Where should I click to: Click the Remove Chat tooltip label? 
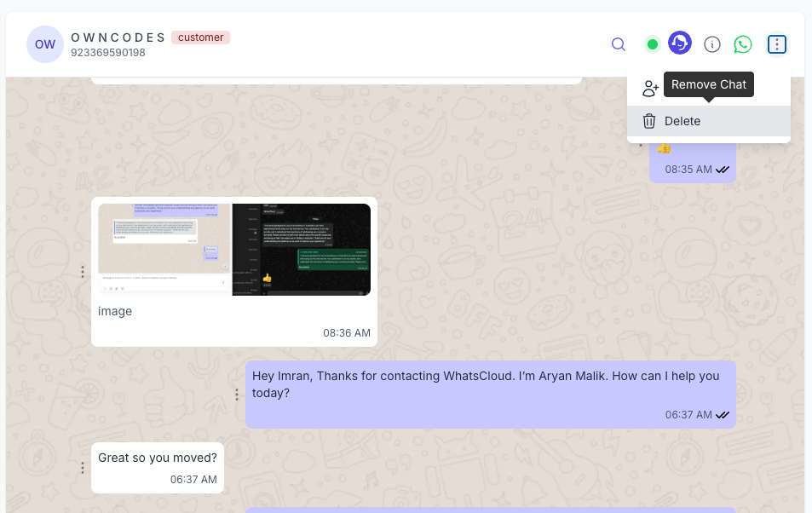coord(709,84)
